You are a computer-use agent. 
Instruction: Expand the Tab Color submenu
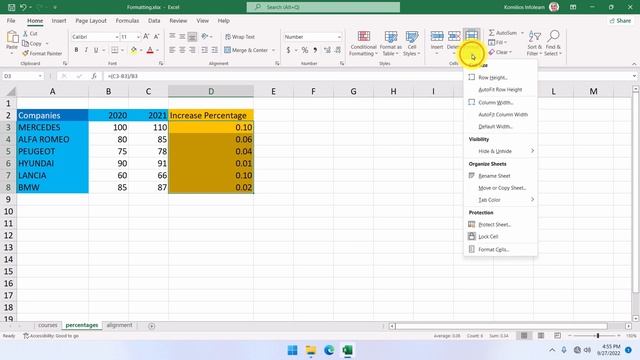(x=500, y=200)
